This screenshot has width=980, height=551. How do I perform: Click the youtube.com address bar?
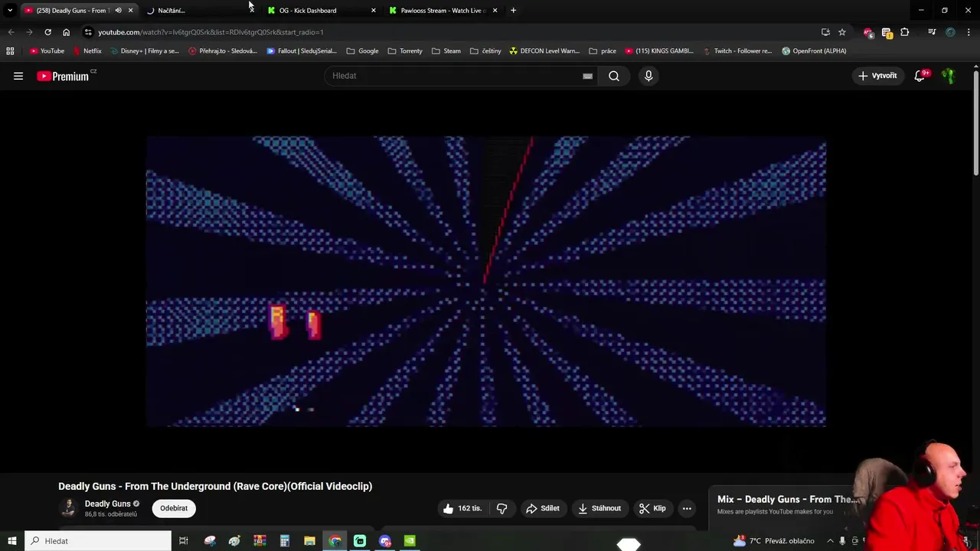(x=452, y=32)
